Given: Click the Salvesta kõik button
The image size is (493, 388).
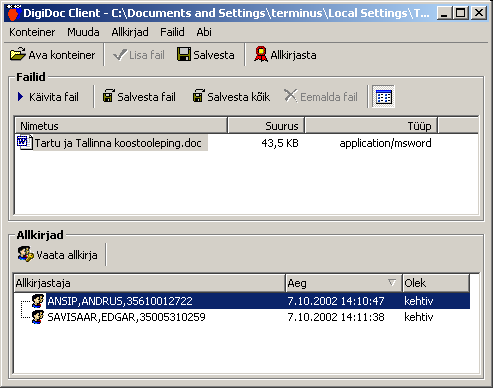Looking at the screenshot, I should point(231,97).
